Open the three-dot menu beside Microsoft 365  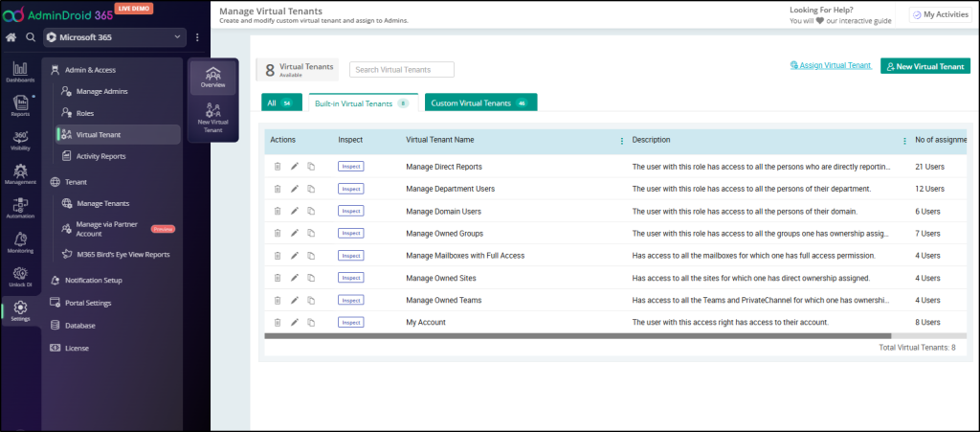point(197,37)
